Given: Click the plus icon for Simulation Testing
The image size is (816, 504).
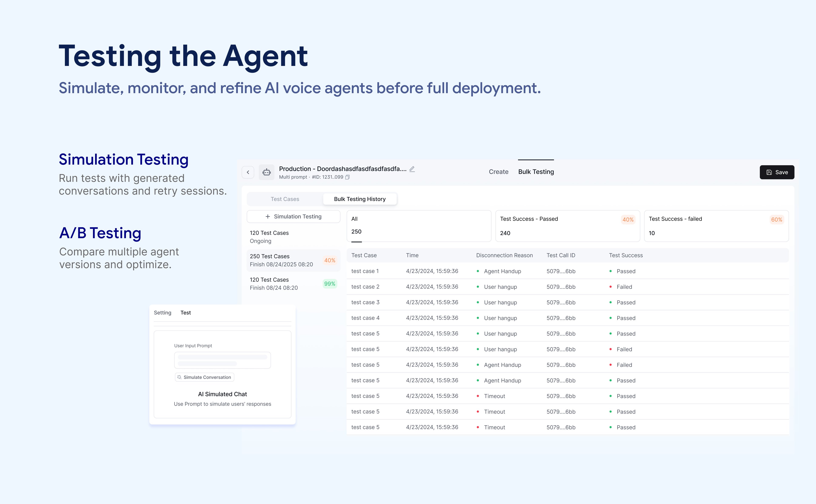Looking at the screenshot, I should pos(268,216).
